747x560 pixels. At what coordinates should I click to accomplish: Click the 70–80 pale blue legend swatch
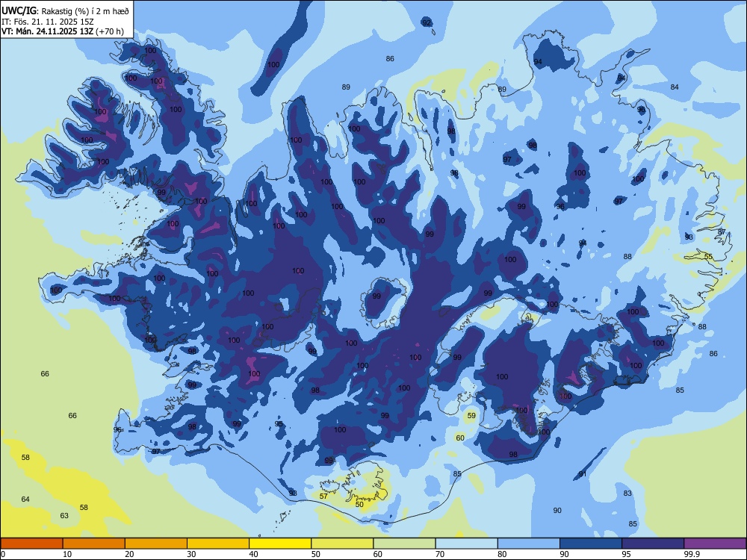pos(466,544)
